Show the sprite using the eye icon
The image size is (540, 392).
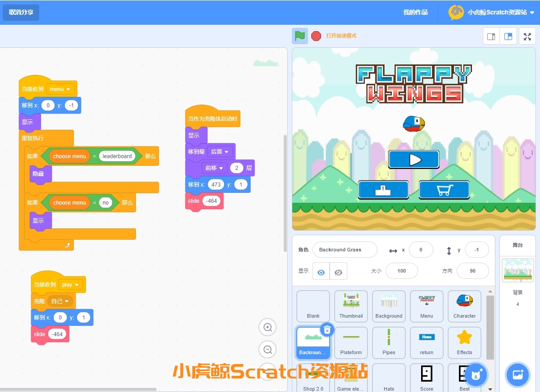(x=321, y=271)
